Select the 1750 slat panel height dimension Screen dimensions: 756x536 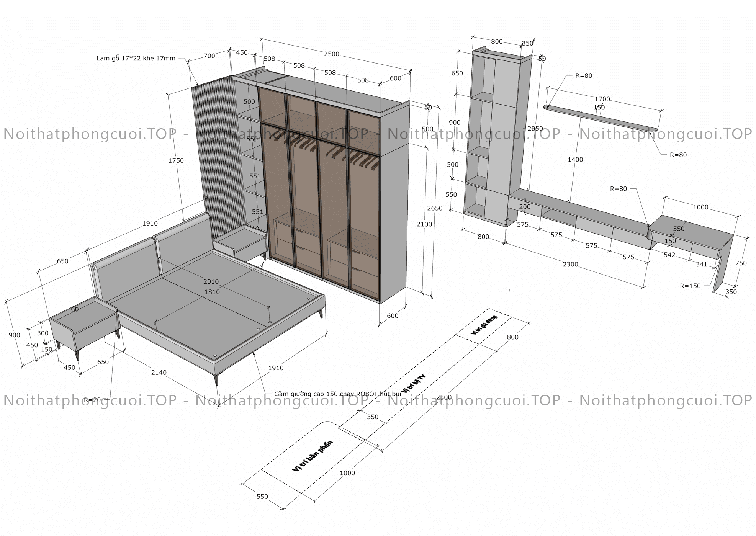pyautogui.click(x=176, y=161)
